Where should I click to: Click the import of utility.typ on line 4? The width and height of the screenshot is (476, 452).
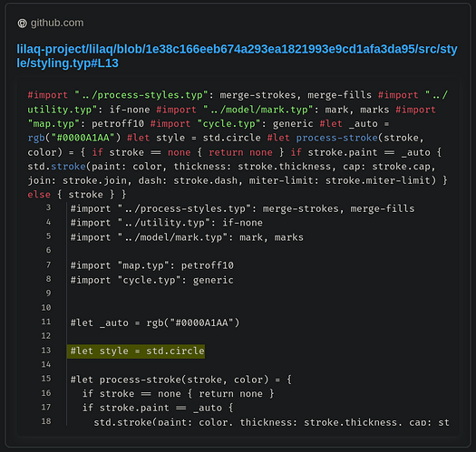pos(166,223)
